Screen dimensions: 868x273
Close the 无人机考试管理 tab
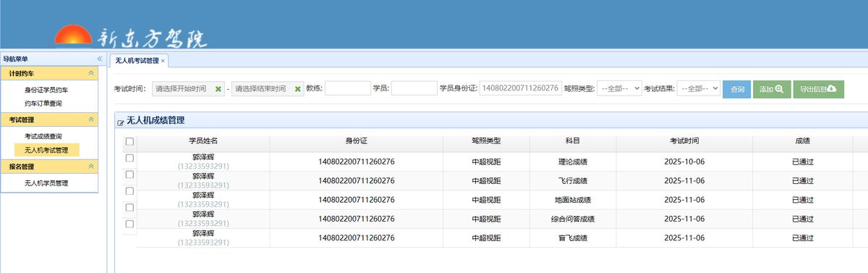[x=163, y=61]
